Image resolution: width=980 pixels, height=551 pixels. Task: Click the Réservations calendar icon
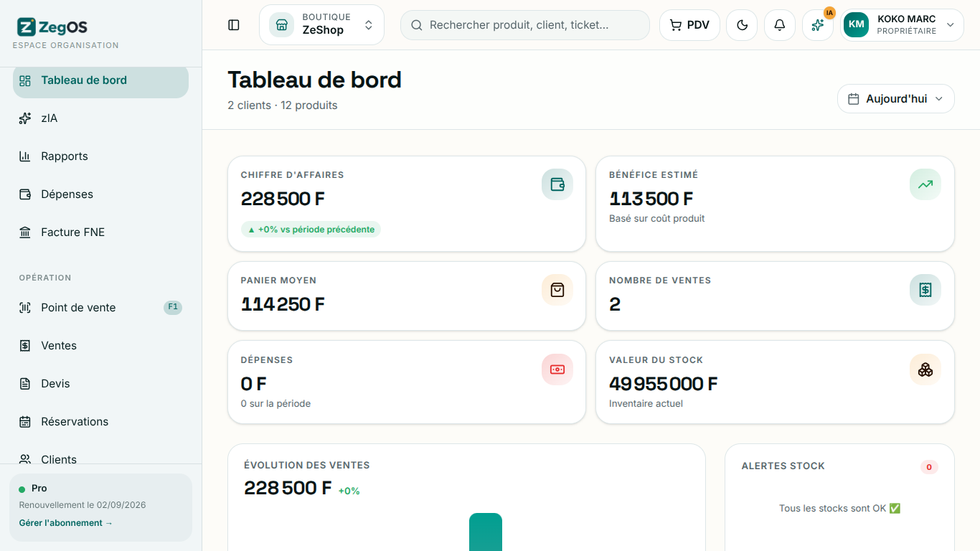25,422
